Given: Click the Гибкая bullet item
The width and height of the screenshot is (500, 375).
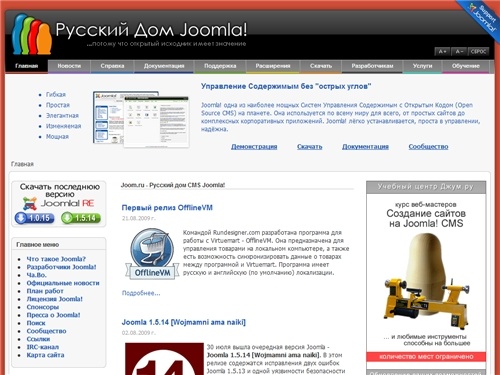Looking at the screenshot, I should coord(56,94).
